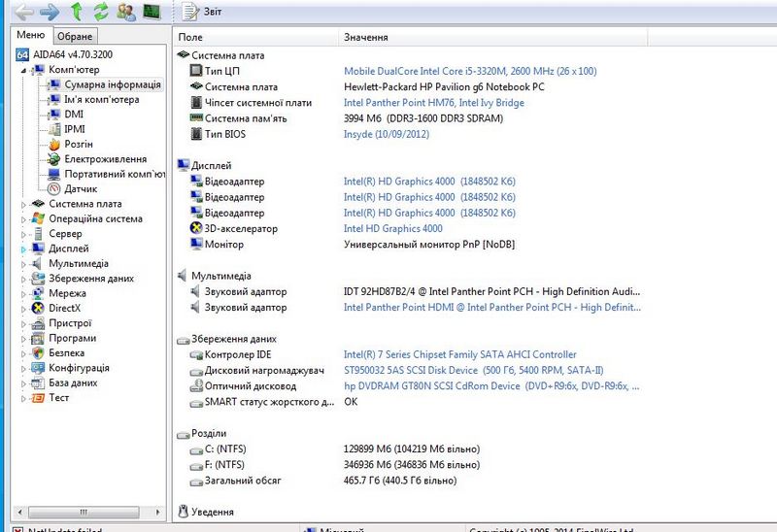Click the green monitor diagnostics toolbar icon
Screen dimensions: 777x532
(152, 12)
